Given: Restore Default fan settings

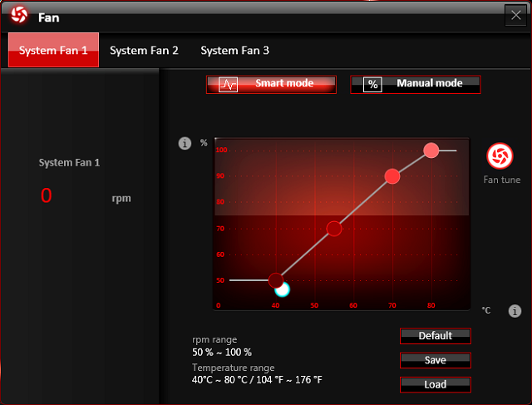Looking at the screenshot, I should click(436, 336).
